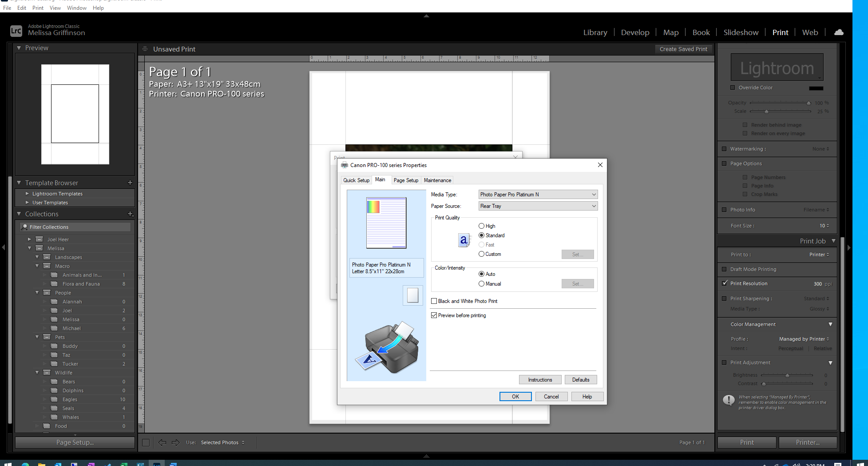
Task: Expand User Templates folder
Action: click(x=27, y=203)
